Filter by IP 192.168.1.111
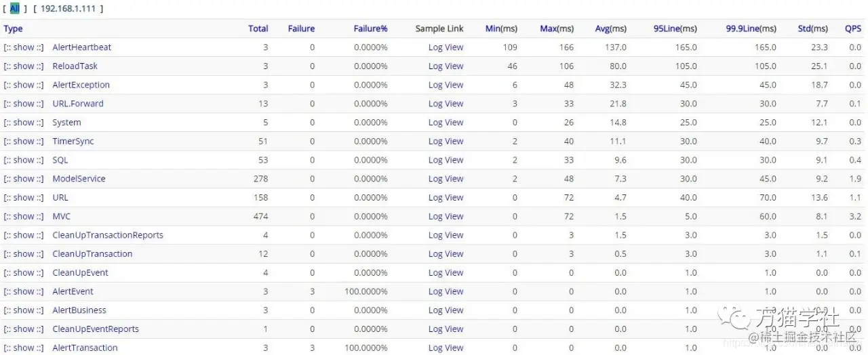 point(68,9)
